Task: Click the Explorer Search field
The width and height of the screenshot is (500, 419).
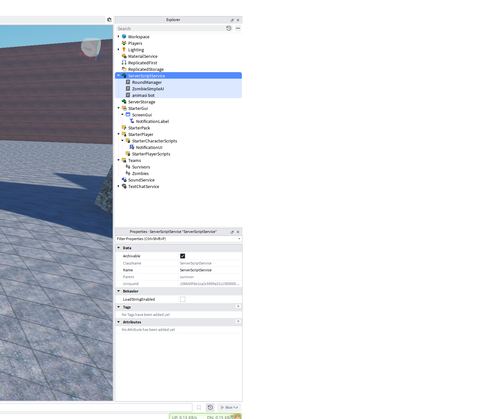Action: click(x=170, y=29)
